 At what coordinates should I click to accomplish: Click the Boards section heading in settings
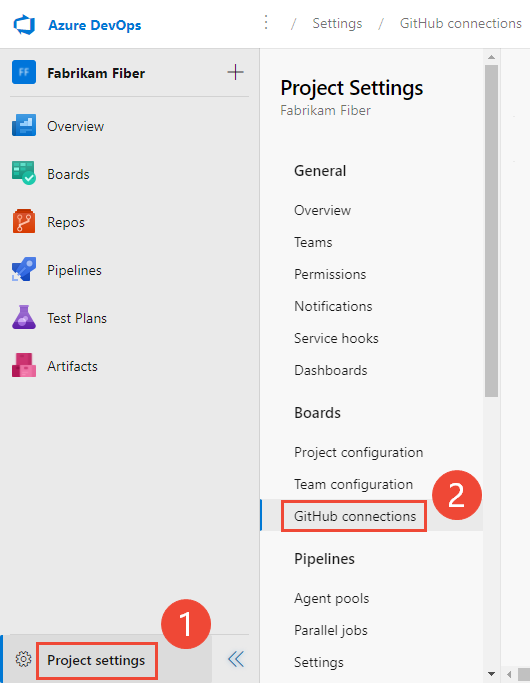(x=318, y=413)
